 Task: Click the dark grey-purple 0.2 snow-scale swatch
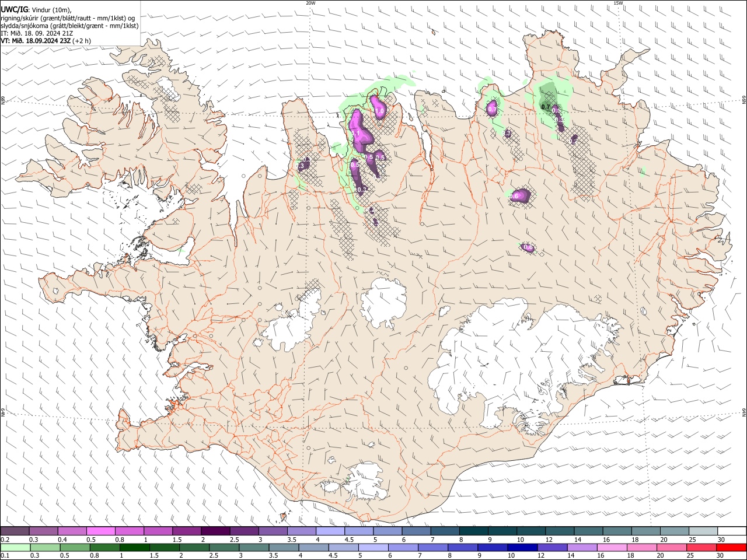(x=15, y=531)
